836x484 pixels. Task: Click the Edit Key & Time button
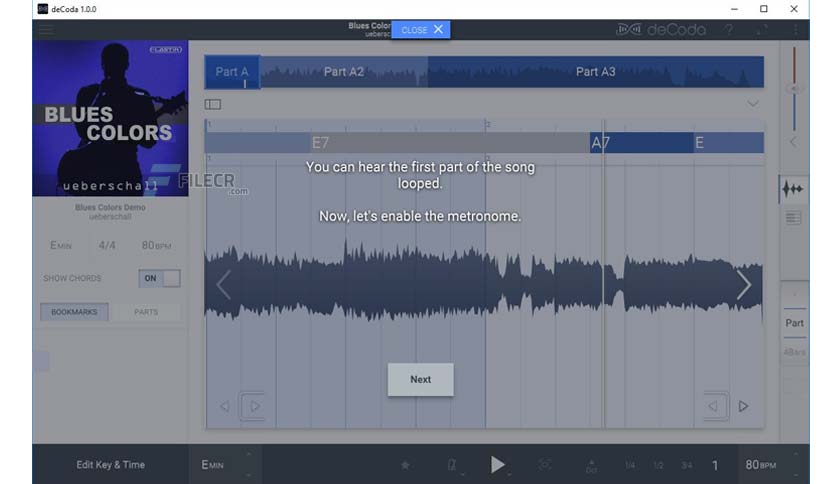tap(110, 465)
